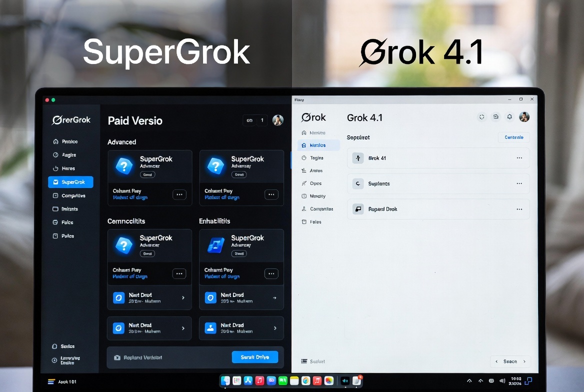
Task: Open the chat icon in the Grok 4.1 header
Action: (495, 117)
